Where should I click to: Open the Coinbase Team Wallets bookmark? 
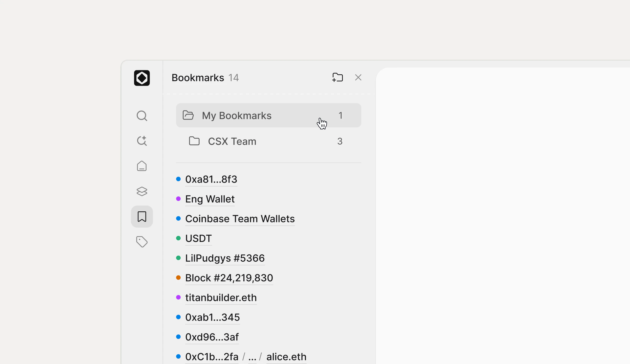(240, 219)
